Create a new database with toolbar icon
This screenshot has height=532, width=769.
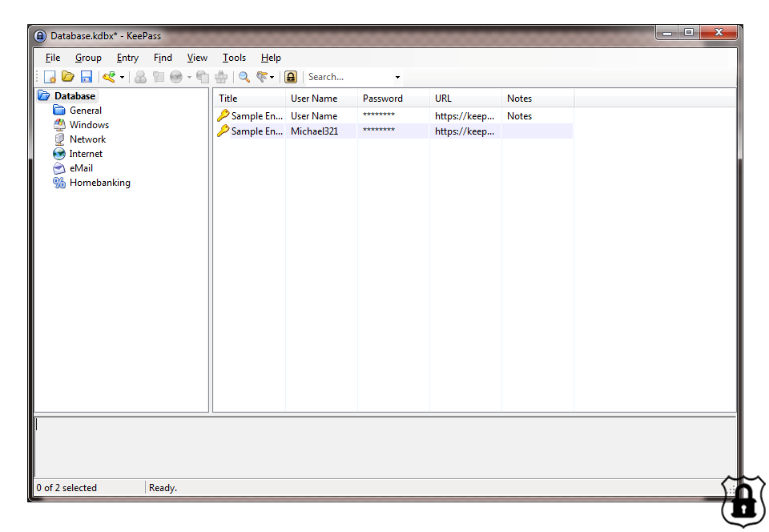50,77
